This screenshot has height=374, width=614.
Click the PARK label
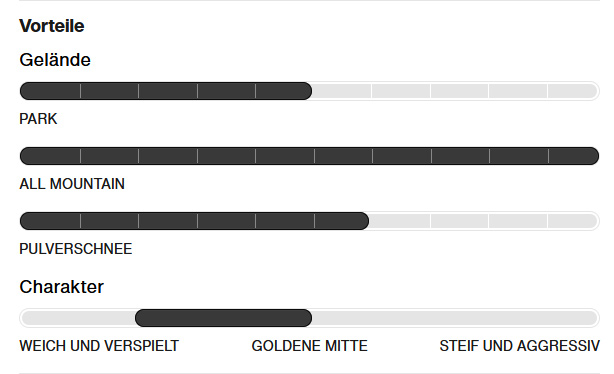pyautogui.click(x=38, y=119)
